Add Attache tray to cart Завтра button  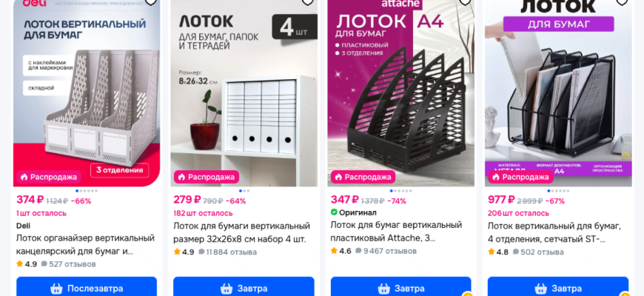point(401,287)
